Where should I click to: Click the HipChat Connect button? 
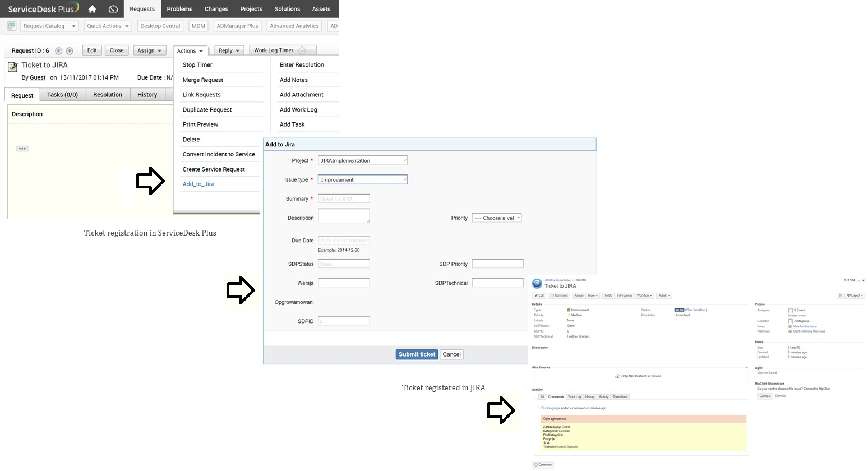[x=765, y=396]
